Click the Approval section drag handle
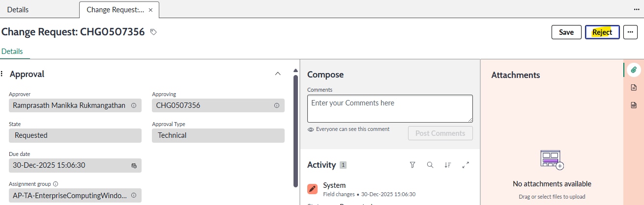Screen dimensions: 644x205 click(x=2, y=74)
